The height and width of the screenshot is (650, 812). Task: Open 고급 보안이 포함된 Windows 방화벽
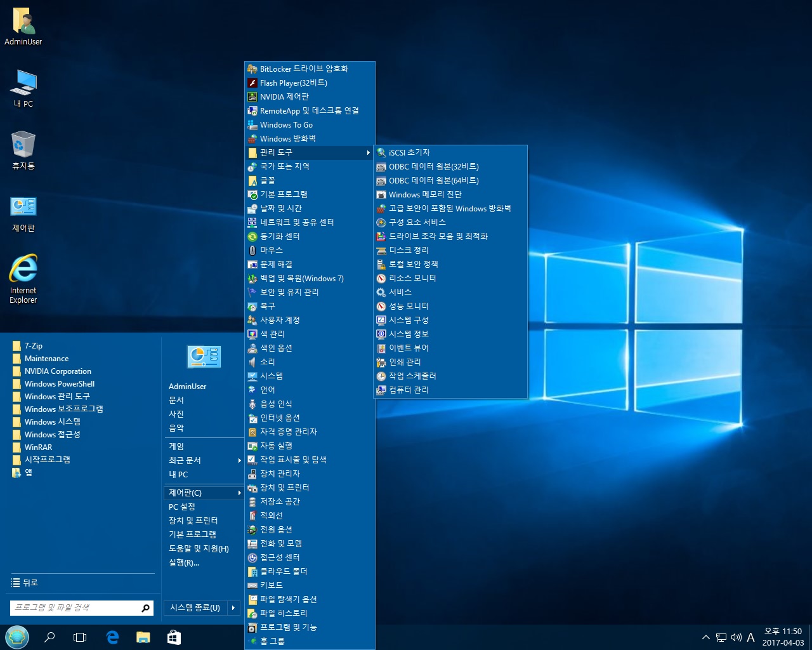click(451, 208)
